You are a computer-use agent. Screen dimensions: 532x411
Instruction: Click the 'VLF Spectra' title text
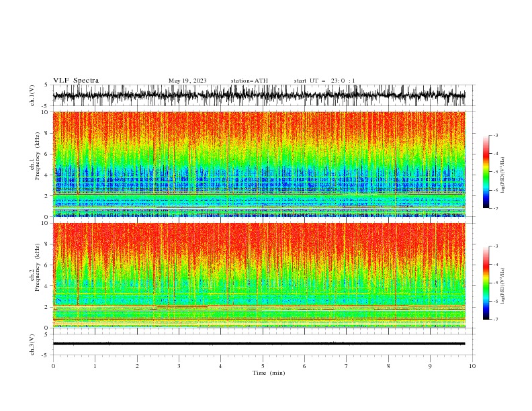coord(76,81)
